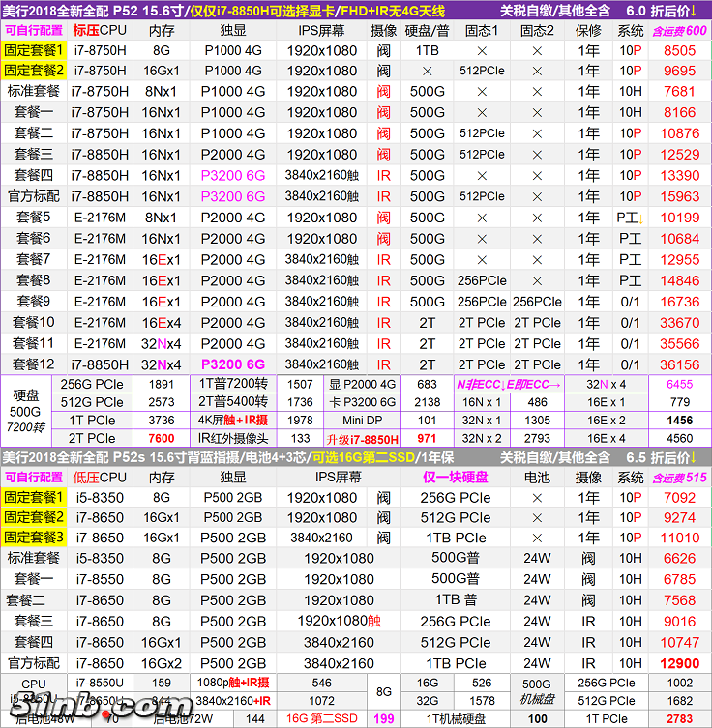Screen dimensions: 712x728
Task: Click the purple P52 15.6寸 title banner
Action: point(242,11)
